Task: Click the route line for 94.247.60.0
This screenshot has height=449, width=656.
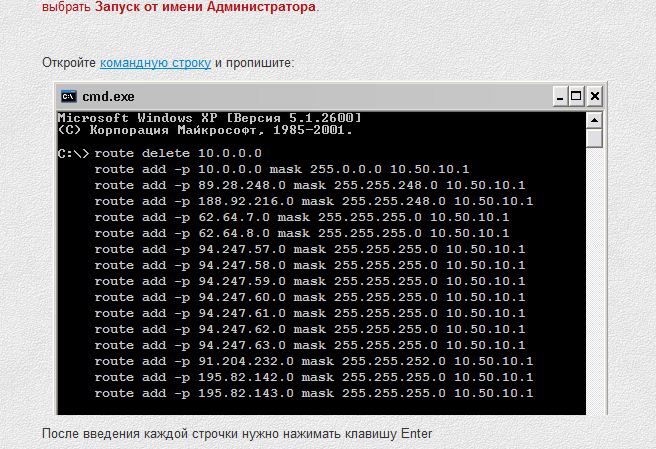Action: click(x=310, y=297)
